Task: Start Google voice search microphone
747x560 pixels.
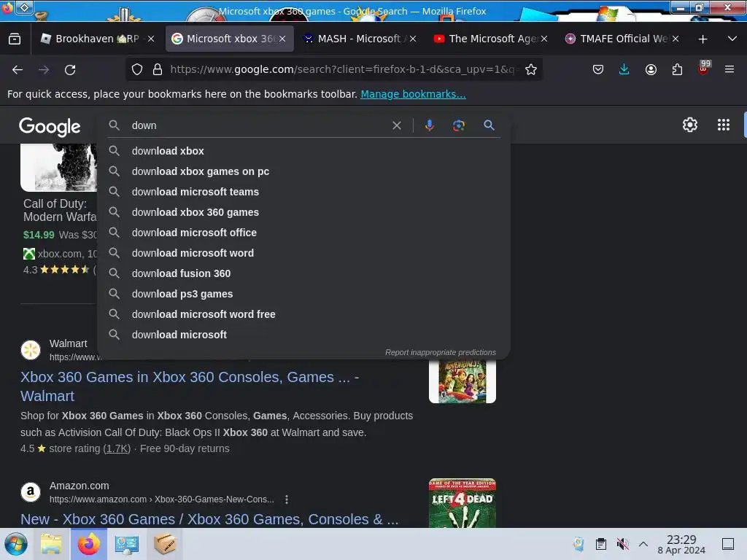Action: (429, 125)
